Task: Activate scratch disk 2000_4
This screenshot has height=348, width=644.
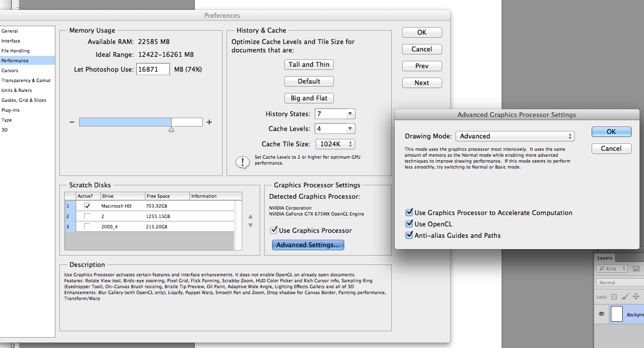Action: [87, 226]
